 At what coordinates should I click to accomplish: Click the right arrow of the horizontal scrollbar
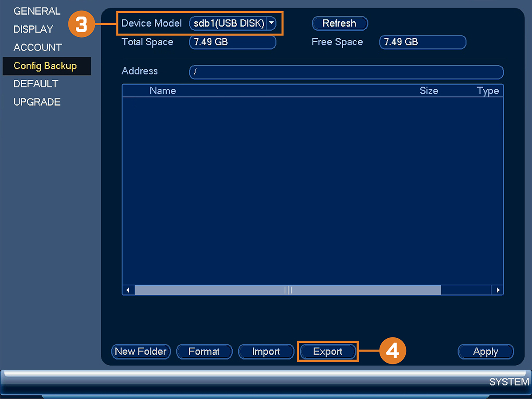coord(497,290)
